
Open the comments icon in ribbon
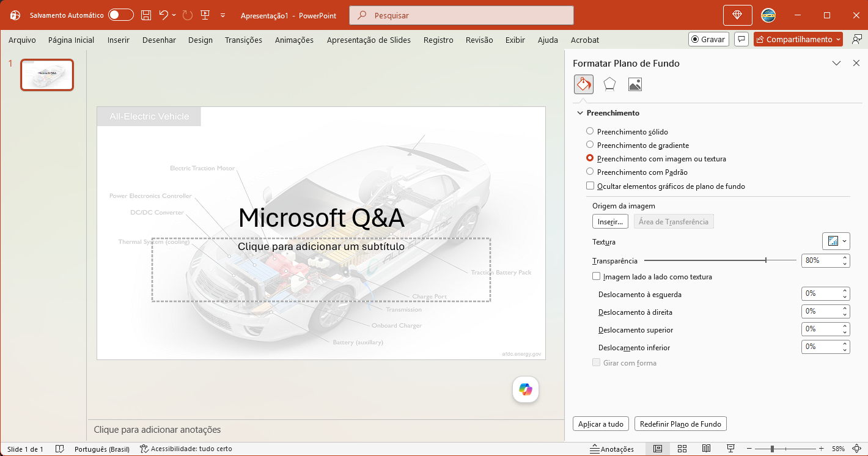point(741,39)
